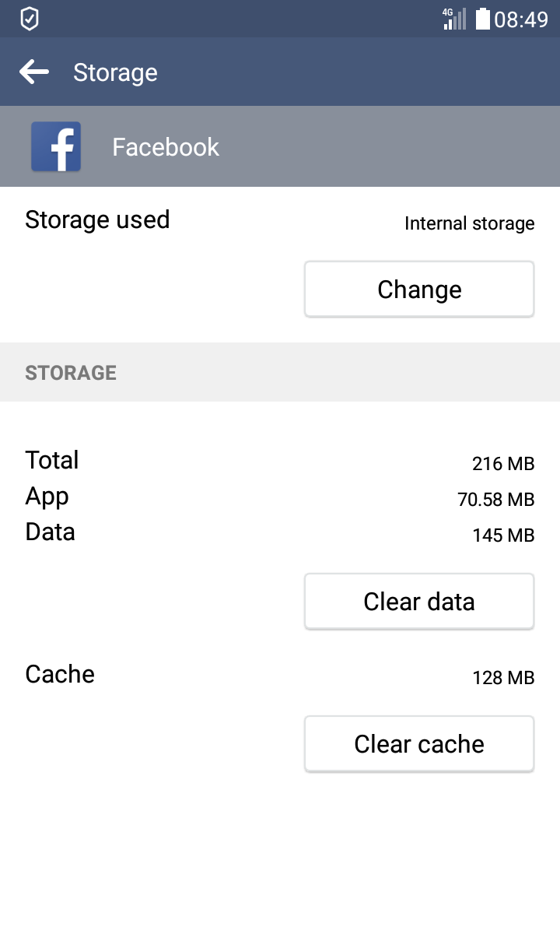Tap the 4G signal strength icon

(454, 19)
